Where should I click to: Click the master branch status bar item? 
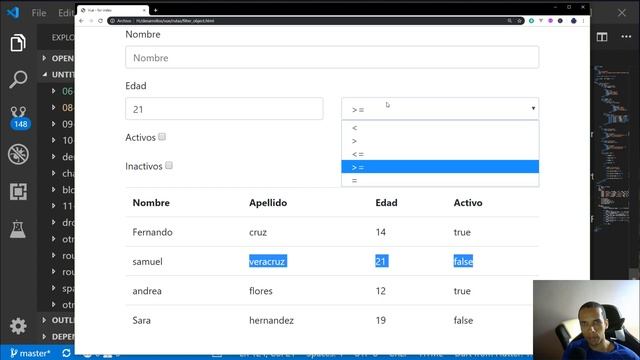tap(30, 353)
